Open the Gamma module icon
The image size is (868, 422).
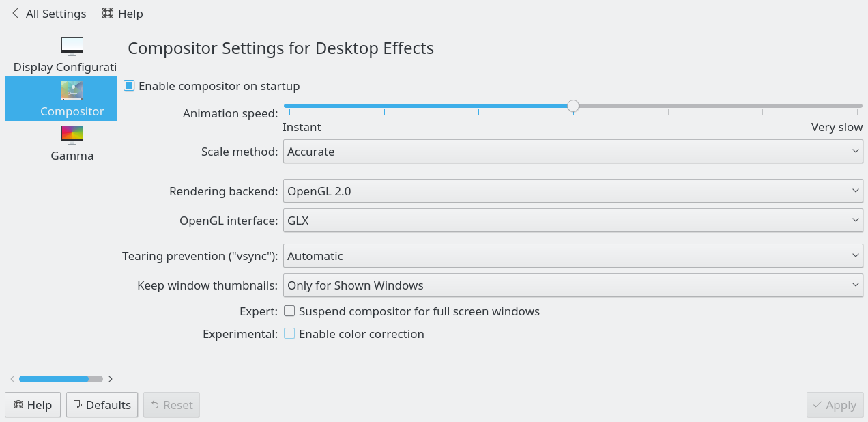[x=72, y=135]
